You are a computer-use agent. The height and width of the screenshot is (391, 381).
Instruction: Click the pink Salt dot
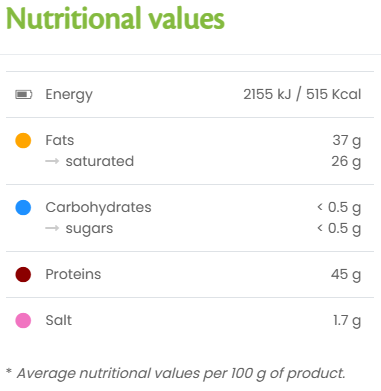[x=23, y=320]
